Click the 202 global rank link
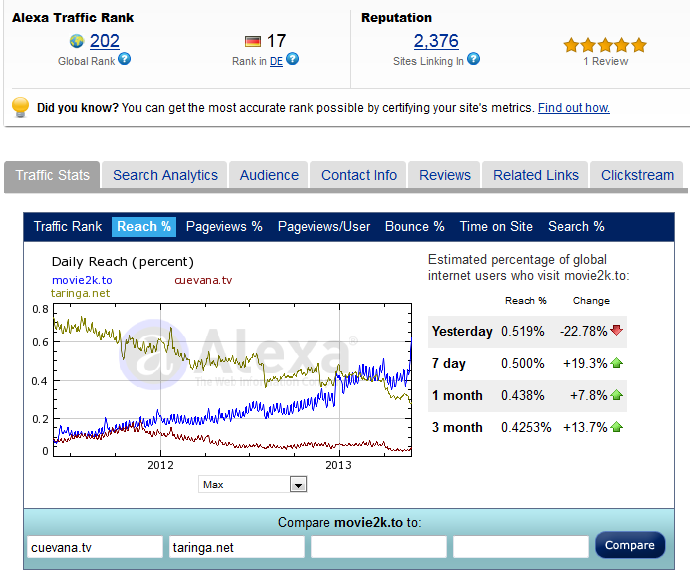 click(x=104, y=41)
